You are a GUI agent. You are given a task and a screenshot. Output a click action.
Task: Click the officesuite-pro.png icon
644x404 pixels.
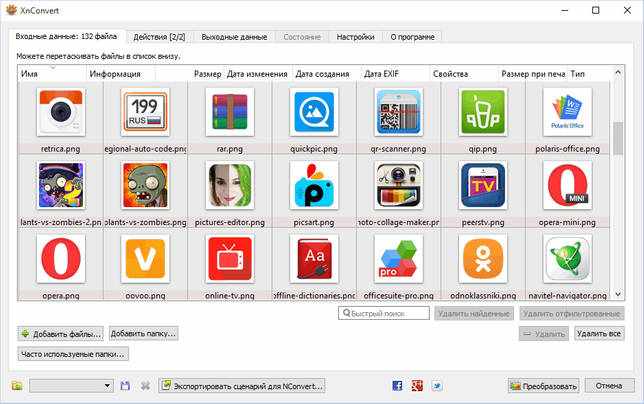(x=398, y=259)
